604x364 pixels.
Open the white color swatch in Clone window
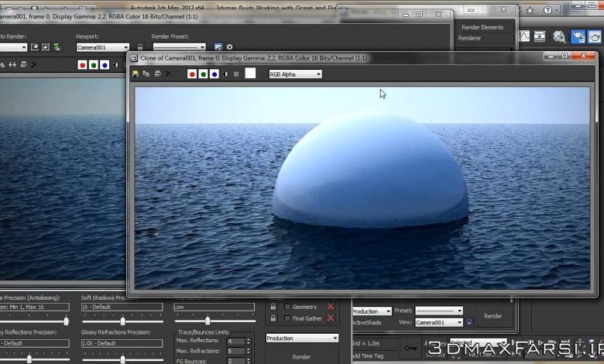pyautogui.click(x=250, y=73)
